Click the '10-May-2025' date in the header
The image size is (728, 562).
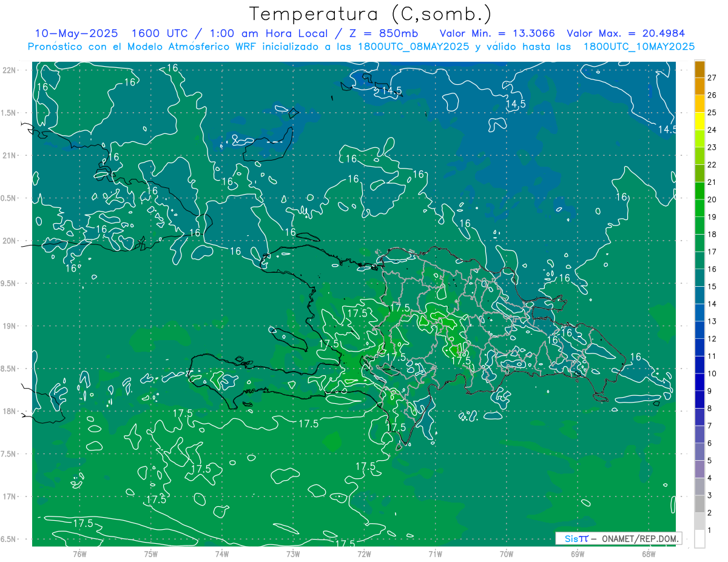tap(76, 33)
